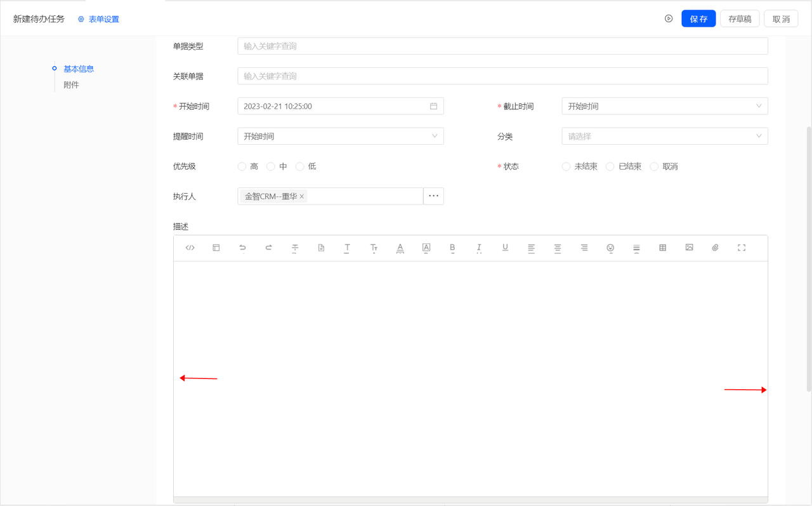Click inside the 描述 editor text area
The height and width of the screenshot is (506, 812).
(471, 378)
